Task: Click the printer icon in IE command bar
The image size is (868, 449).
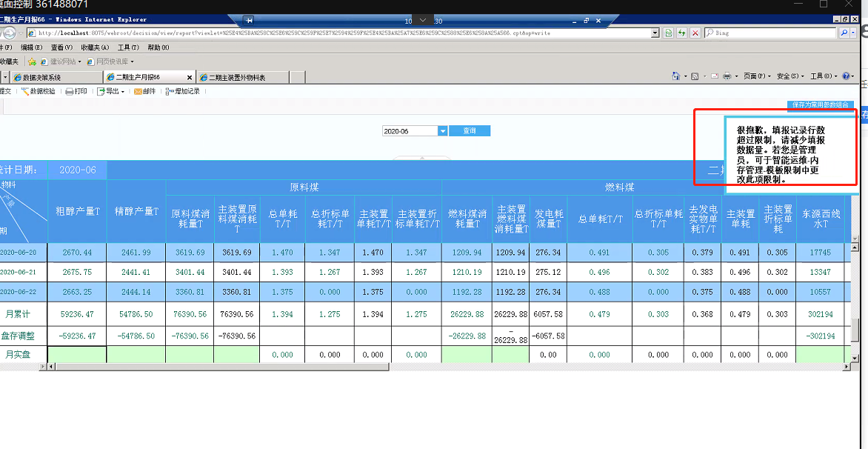Action: (727, 76)
